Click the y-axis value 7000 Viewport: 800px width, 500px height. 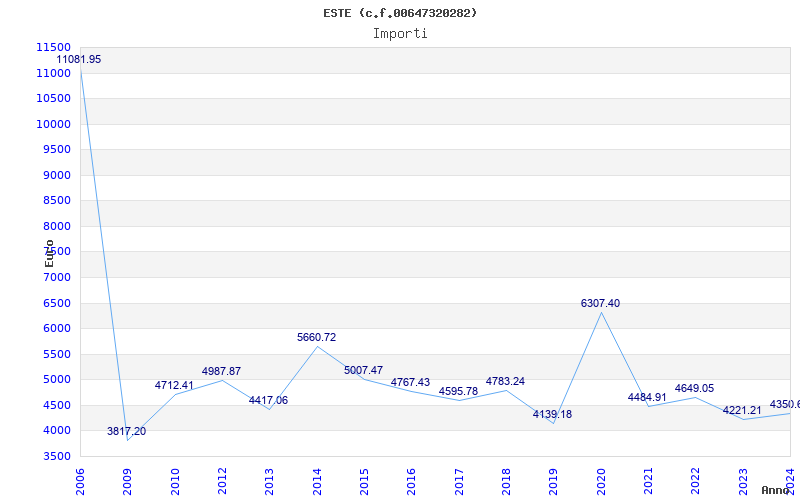57,277
